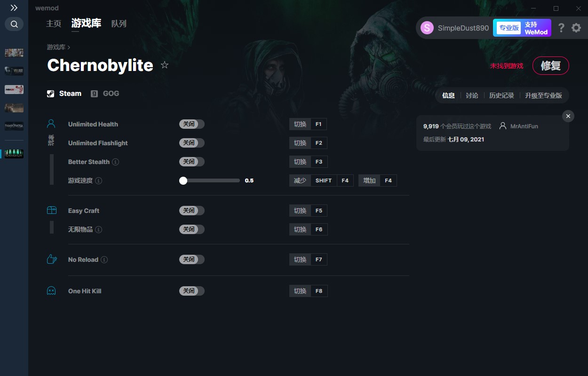The height and width of the screenshot is (376, 588).
Task: Click the enemies ghost category icon
Action: [x=51, y=291]
